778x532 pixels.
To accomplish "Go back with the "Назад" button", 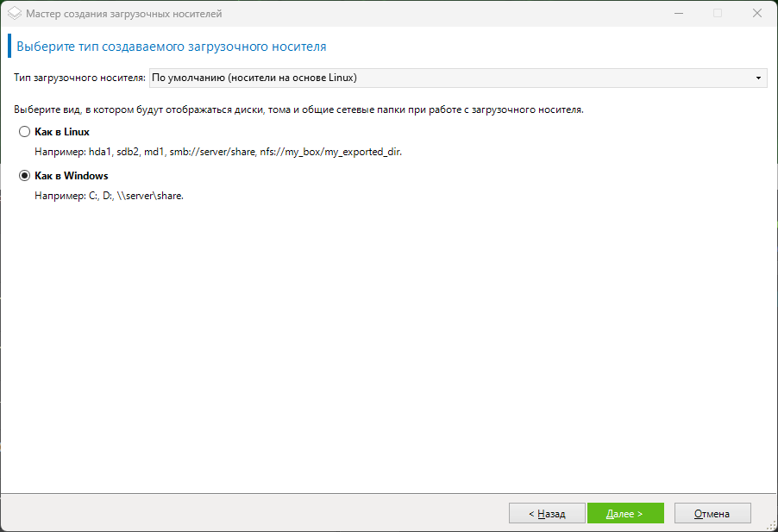I will pyautogui.click(x=547, y=514).
